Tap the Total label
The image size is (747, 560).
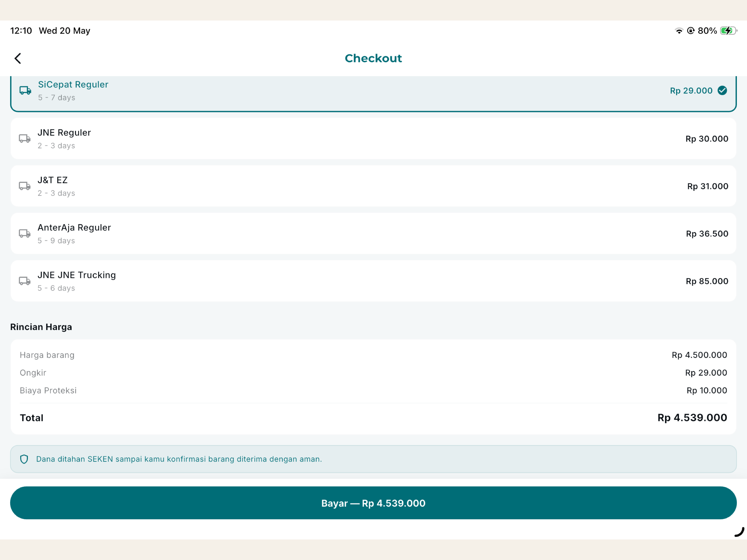pyautogui.click(x=32, y=418)
